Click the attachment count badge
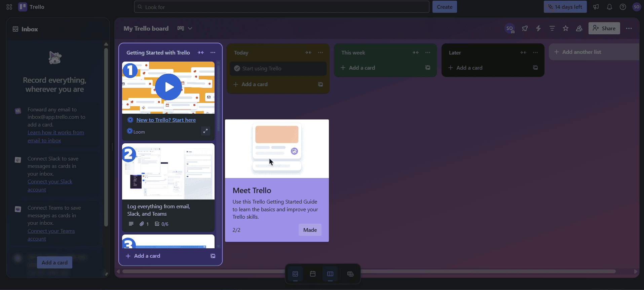The image size is (644, 290). pos(144,224)
